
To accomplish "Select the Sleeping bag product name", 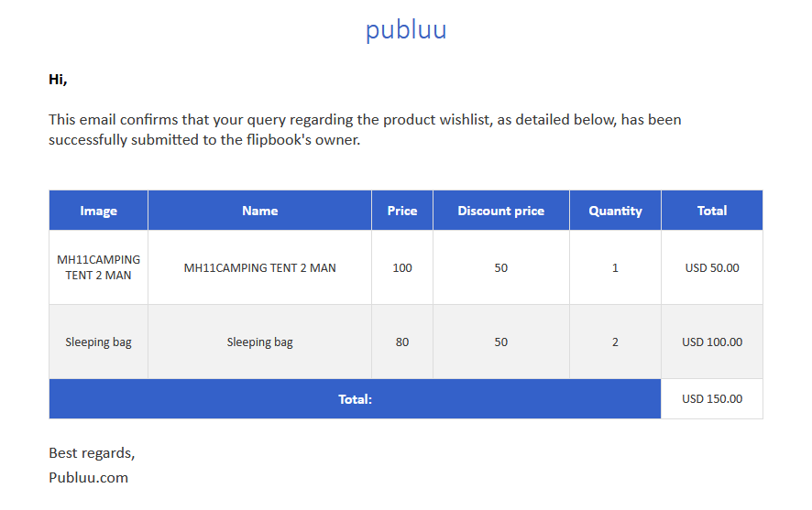I will pyautogui.click(x=260, y=342).
